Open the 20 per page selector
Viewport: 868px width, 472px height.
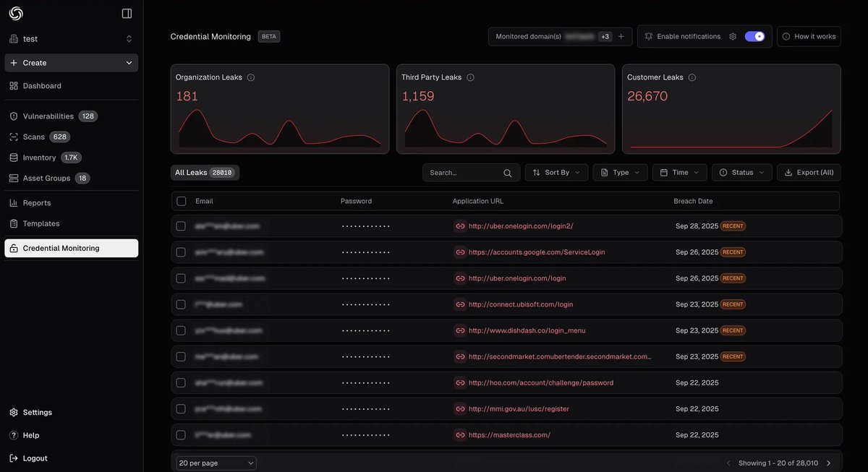[x=214, y=462]
